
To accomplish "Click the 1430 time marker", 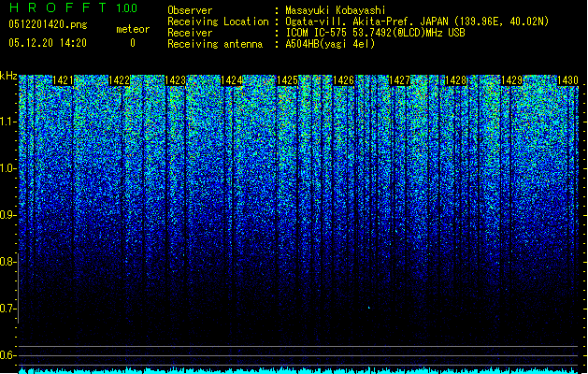I will tap(567, 80).
